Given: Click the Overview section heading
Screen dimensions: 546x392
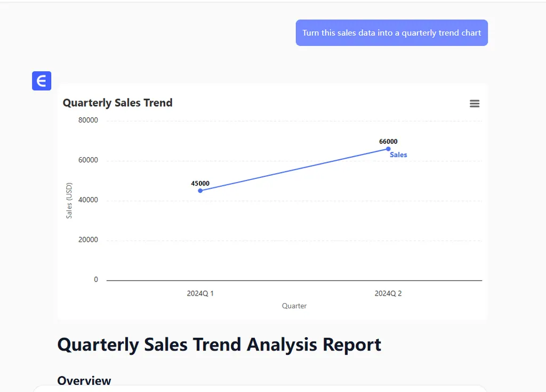Looking at the screenshot, I should tap(84, 380).
